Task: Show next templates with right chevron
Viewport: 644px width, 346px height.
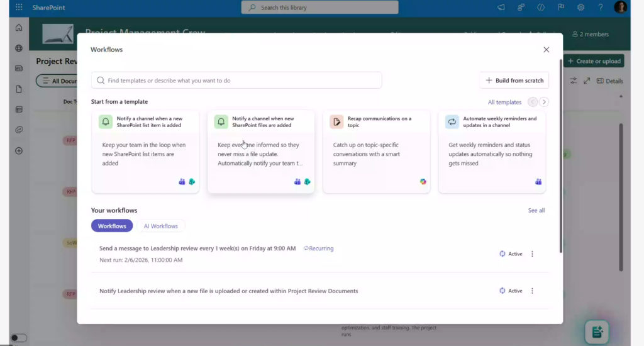Action: tap(544, 102)
